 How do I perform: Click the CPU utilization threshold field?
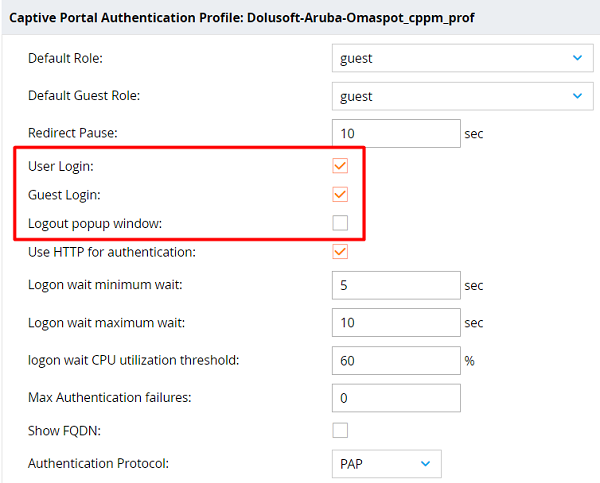click(395, 361)
